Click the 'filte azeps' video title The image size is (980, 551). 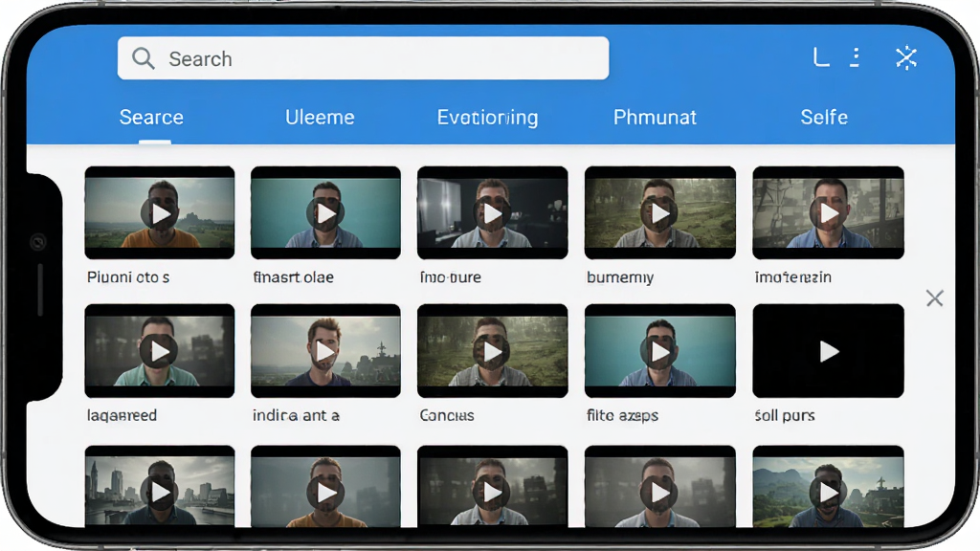[x=622, y=415]
